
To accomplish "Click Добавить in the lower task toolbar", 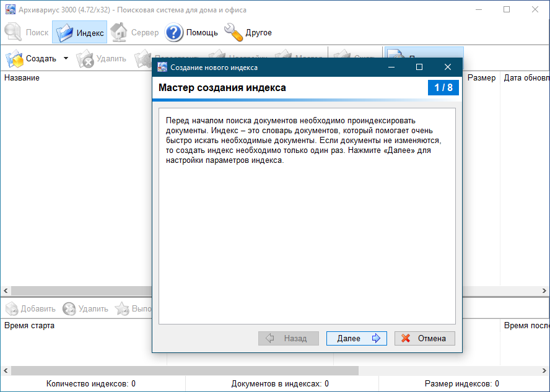I will [x=31, y=308].
